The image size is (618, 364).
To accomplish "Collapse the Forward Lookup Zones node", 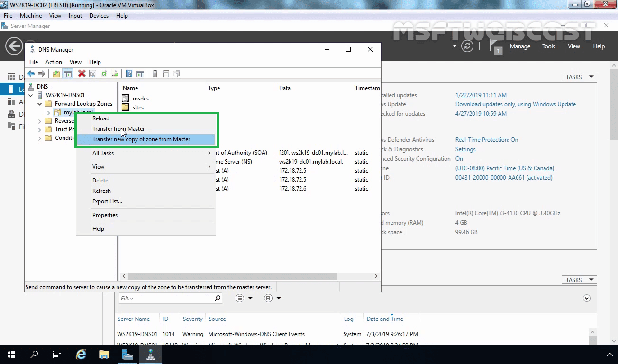I will pyautogui.click(x=40, y=104).
